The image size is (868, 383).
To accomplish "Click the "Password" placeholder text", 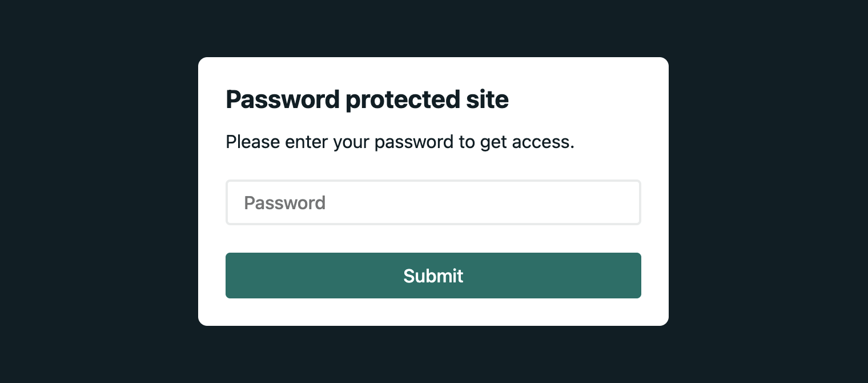I will pyautogui.click(x=284, y=203).
